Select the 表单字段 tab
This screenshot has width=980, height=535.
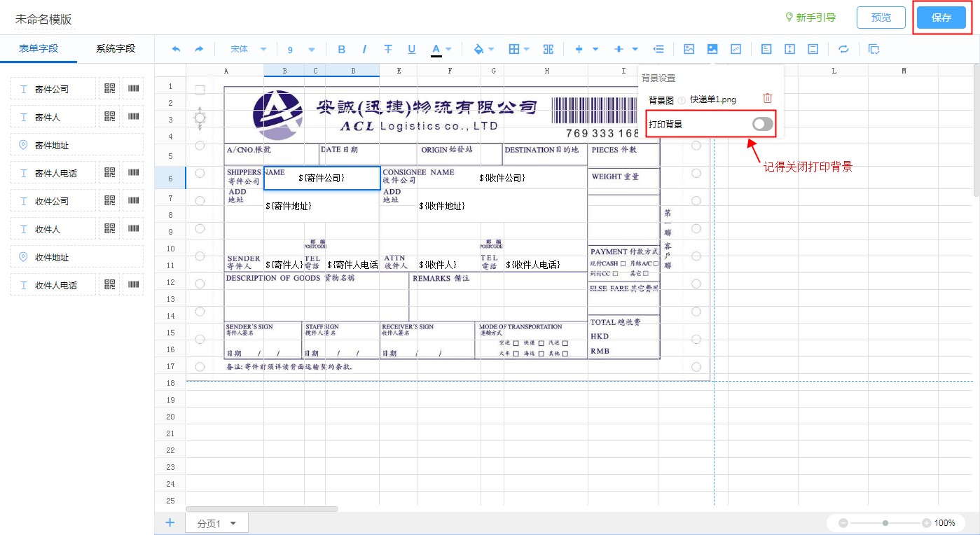point(39,48)
